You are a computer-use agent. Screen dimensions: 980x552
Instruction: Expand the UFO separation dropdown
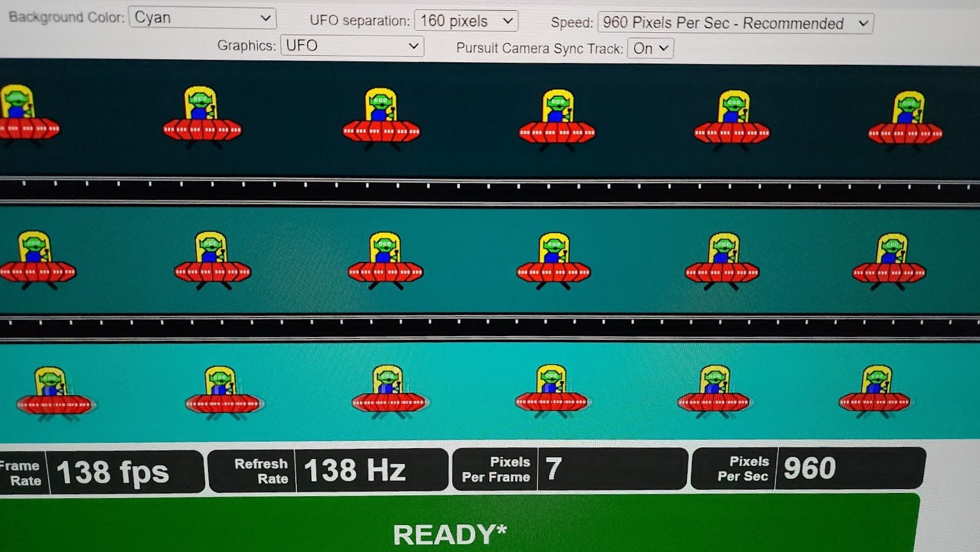[466, 21]
